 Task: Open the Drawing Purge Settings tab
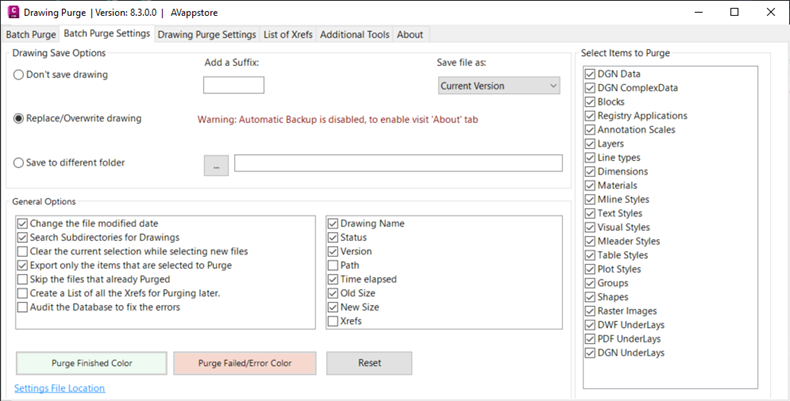click(x=207, y=35)
